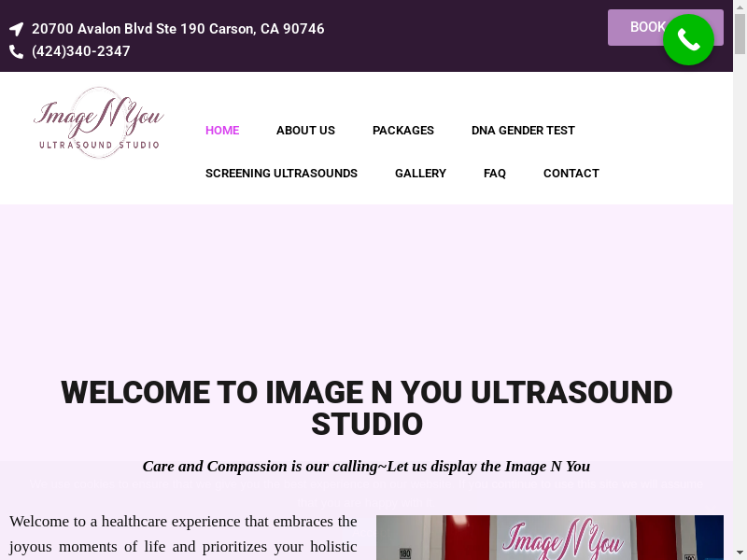Click the location arrow icon beside address
747x560 pixels.
tap(16, 29)
